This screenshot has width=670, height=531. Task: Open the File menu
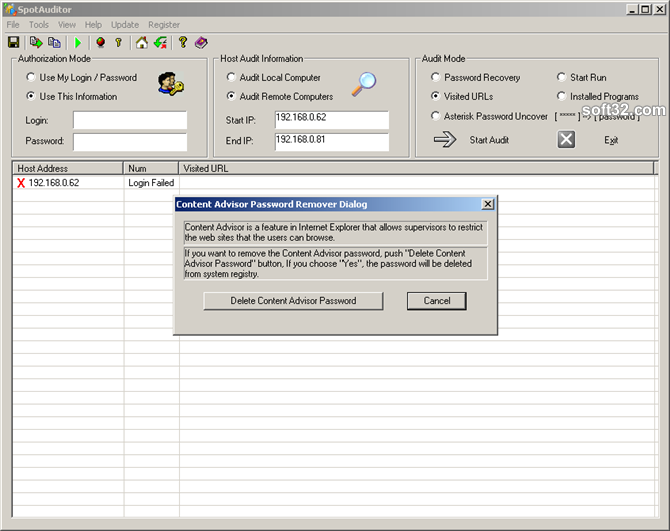[x=13, y=25]
